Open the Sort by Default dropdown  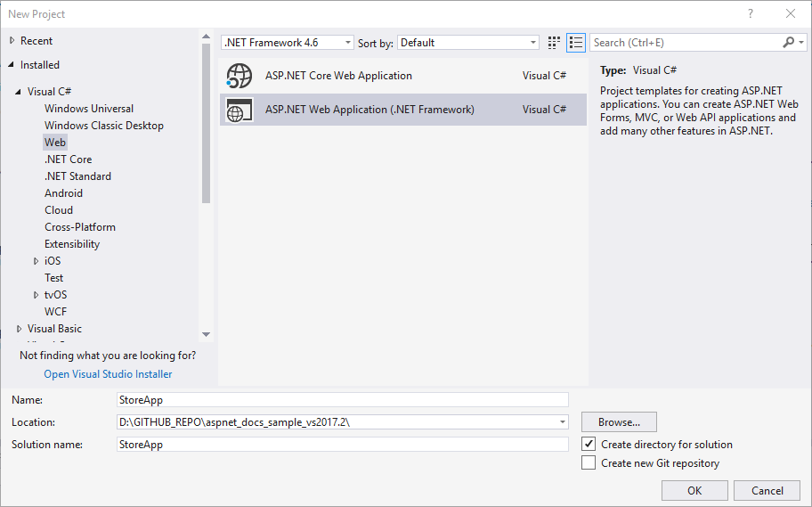tap(468, 43)
